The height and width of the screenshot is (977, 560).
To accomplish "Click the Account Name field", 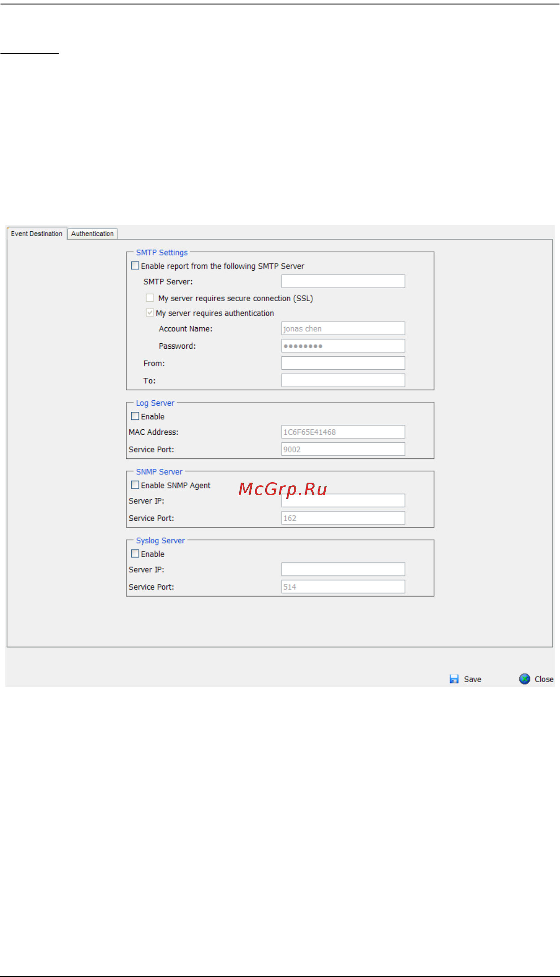I will click(343, 329).
